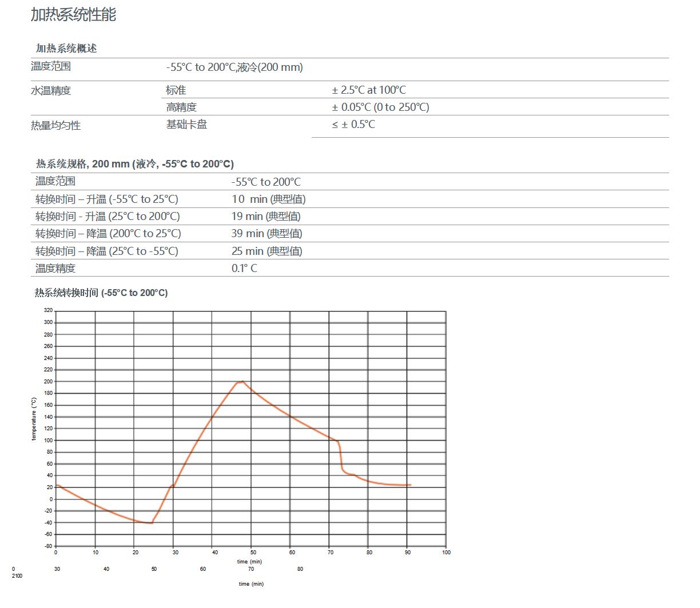Click the 高精度 cell
This screenshot has width=700, height=608.
pyautogui.click(x=181, y=107)
